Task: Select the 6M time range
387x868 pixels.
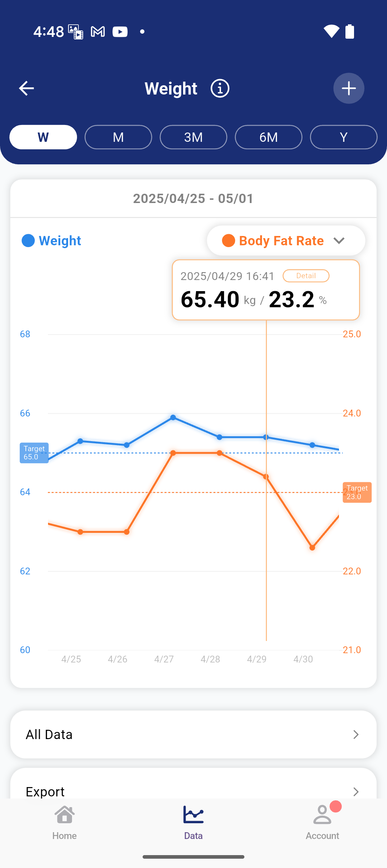Action: coord(268,137)
